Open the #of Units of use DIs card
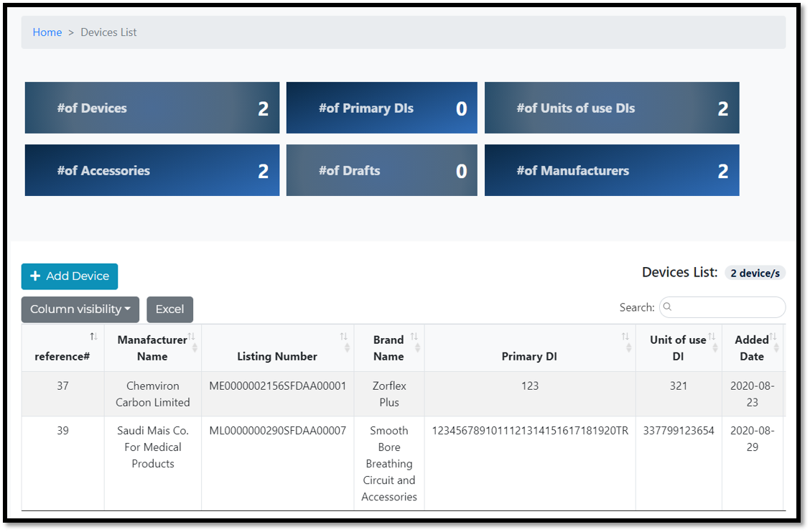The height and width of the screenshot is (532, 810). 612,108
